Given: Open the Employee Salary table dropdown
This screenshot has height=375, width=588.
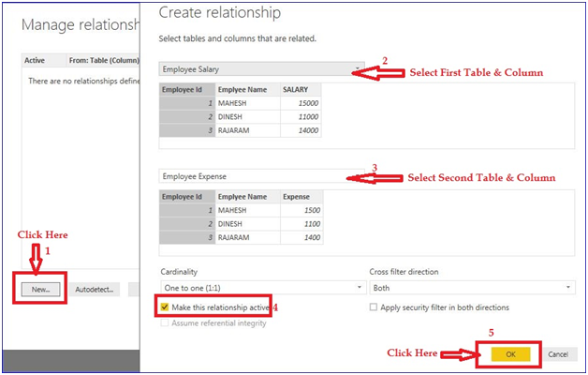Looking at the screenshot, I should (262, 69).
